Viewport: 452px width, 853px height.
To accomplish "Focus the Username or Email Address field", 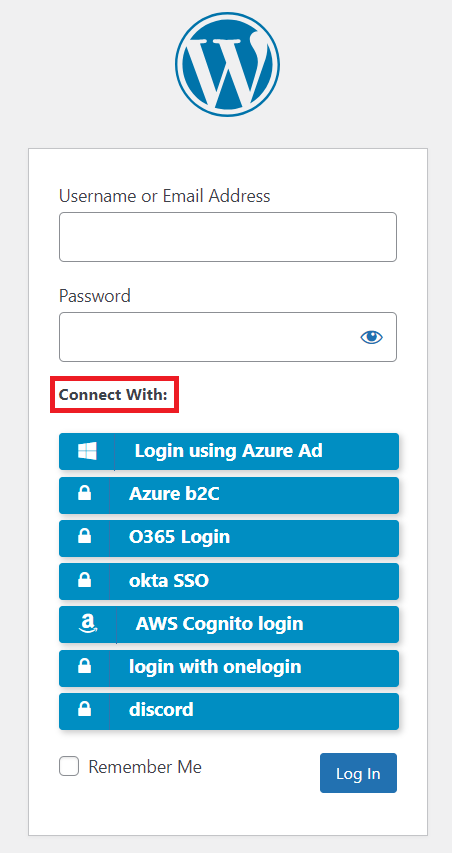I will point(228,237).
